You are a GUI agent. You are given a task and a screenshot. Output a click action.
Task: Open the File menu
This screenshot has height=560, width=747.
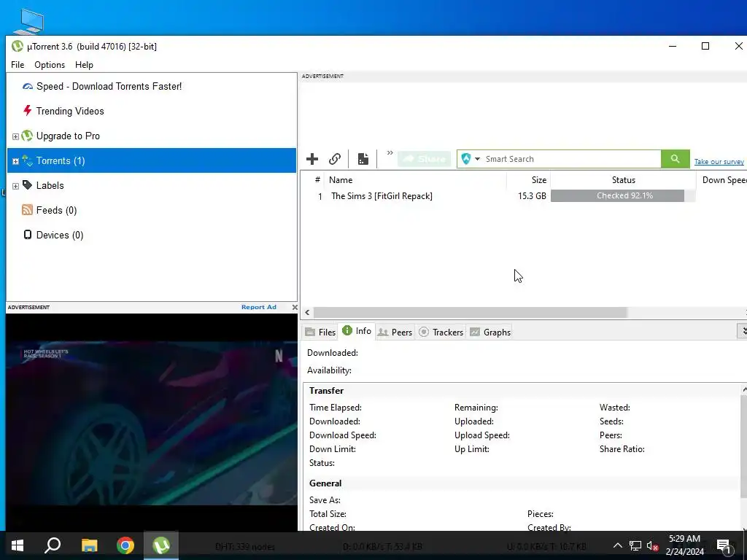(x=18, y=65)
